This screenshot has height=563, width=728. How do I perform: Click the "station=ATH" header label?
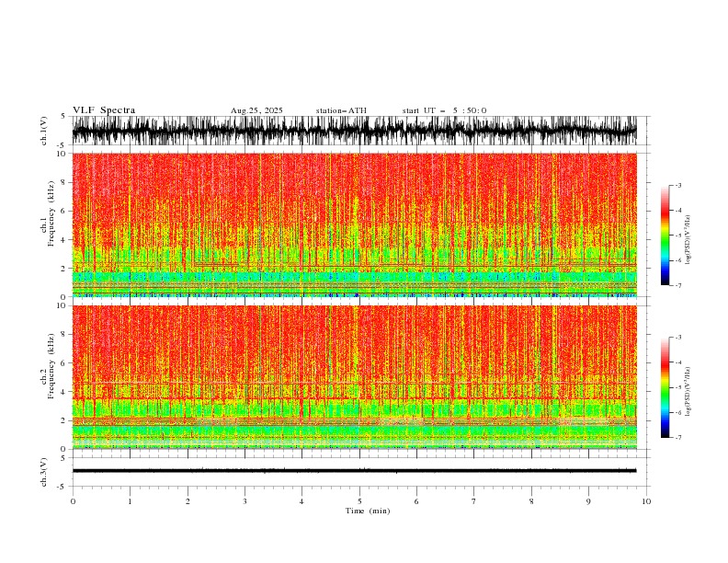341,110
